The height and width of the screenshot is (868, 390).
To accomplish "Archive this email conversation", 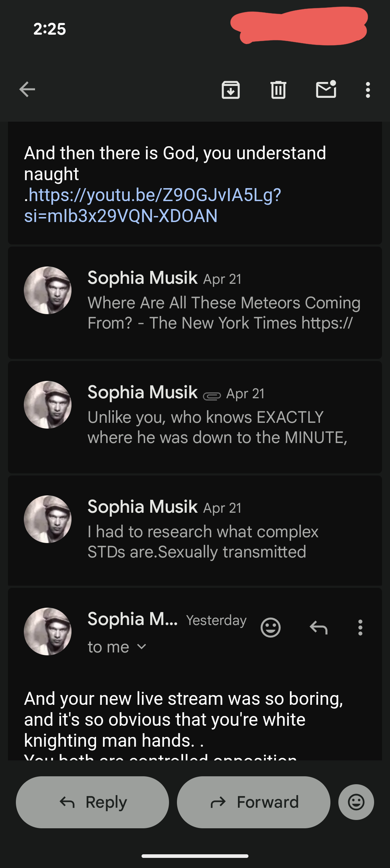I will pos(231,90).
